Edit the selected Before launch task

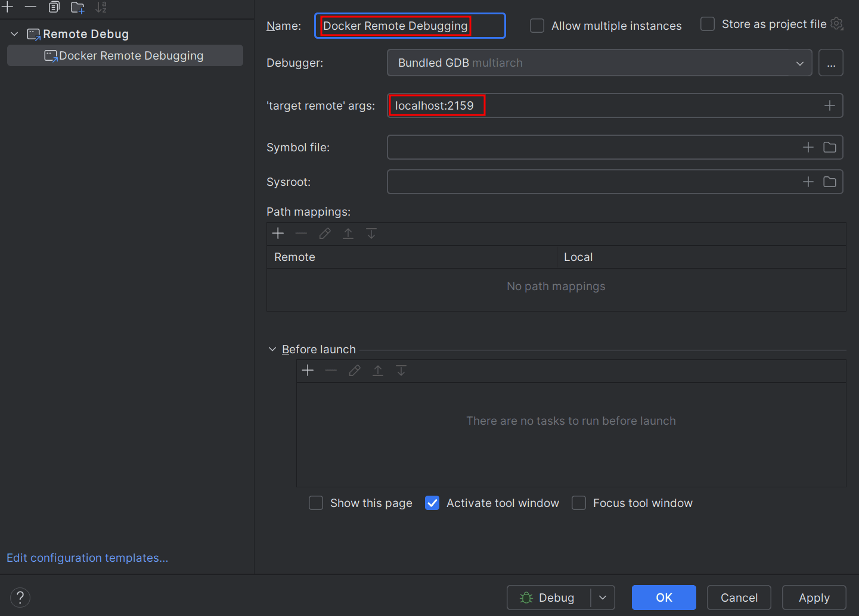(x=355, y=371)
